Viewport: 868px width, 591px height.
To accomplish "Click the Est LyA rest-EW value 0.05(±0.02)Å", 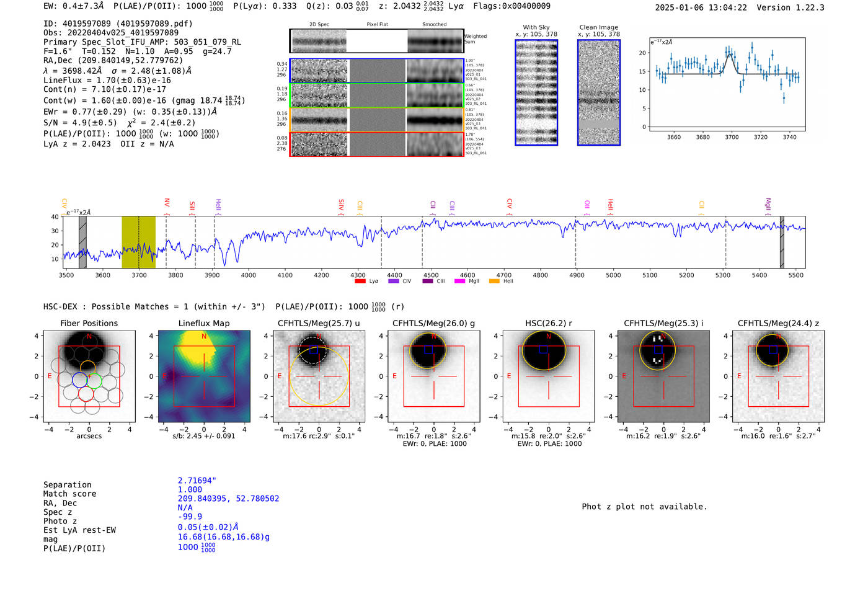I will tap(208, 527).
